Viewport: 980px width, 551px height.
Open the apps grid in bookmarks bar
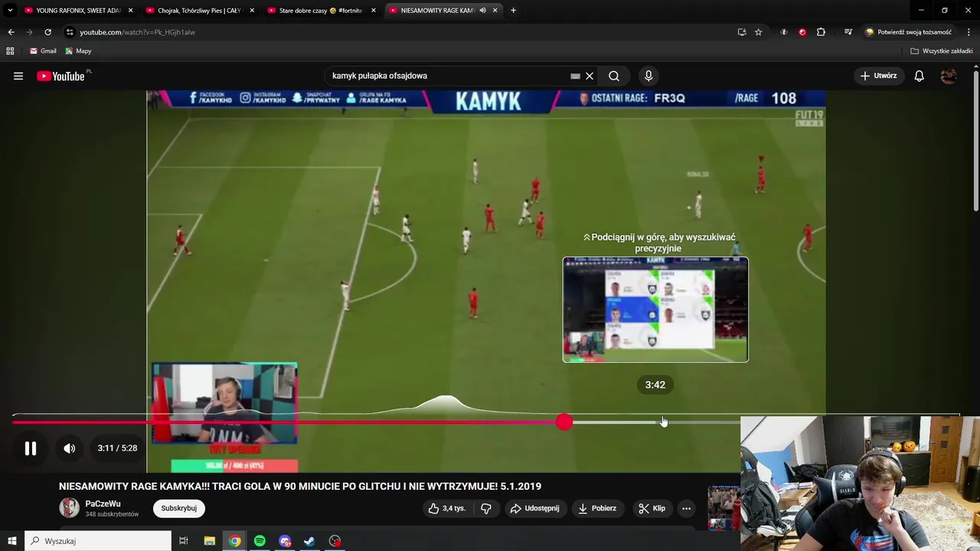10,51
